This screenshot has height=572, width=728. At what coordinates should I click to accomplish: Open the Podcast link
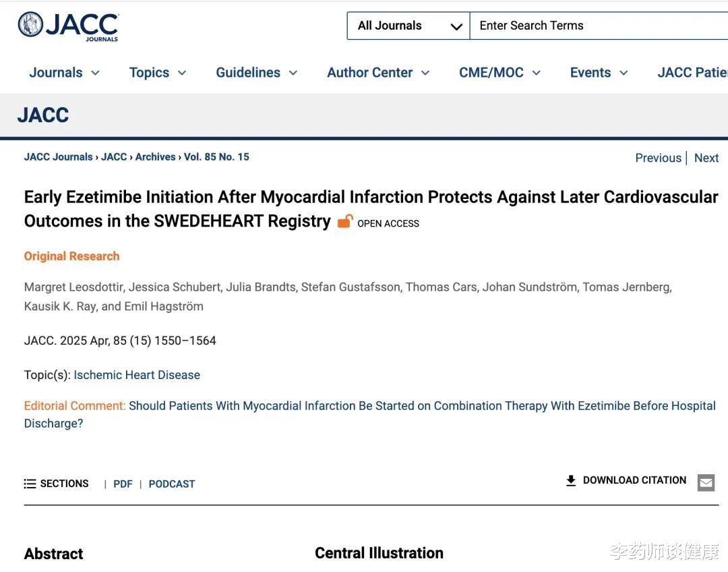tap(172, 484)
